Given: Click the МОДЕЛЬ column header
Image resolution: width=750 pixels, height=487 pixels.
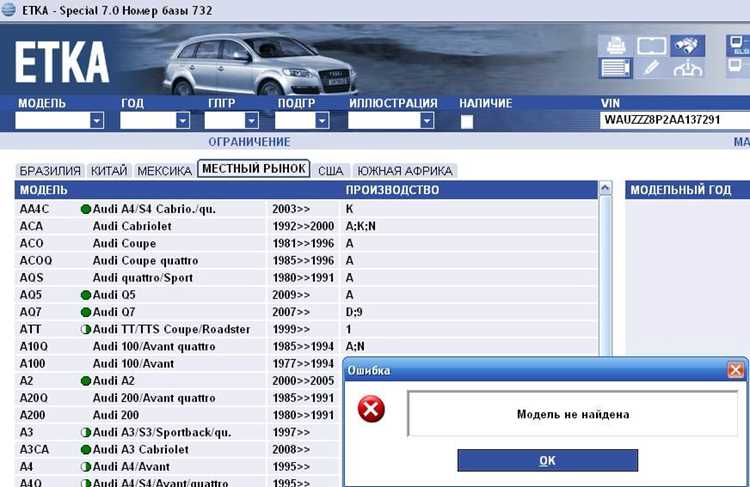Looking at the screenshot, I should (44, 190).
